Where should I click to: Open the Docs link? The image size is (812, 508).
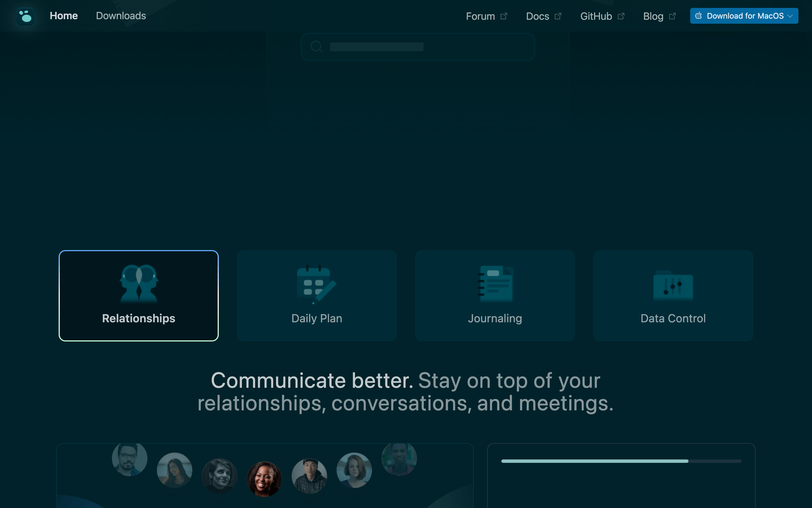click(537, 16)
